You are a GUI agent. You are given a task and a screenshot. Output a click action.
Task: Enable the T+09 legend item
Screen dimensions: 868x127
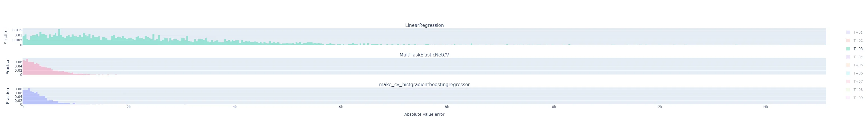(x=858, y=98)
